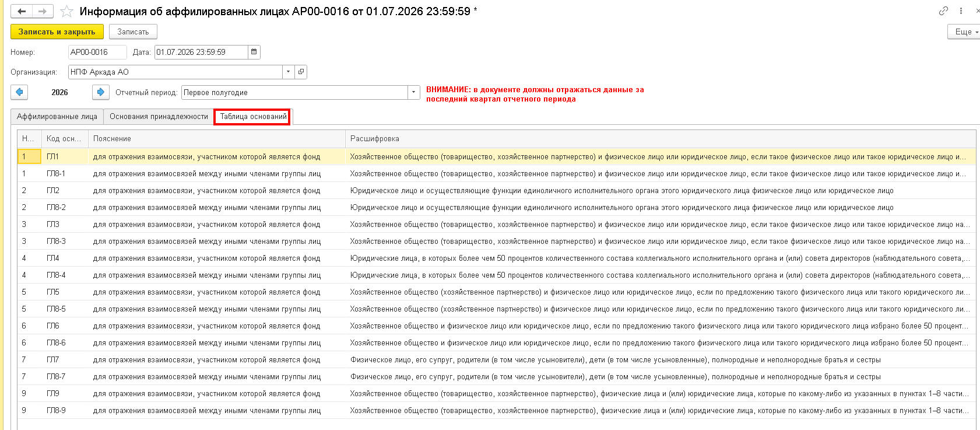Switch to Аффилированные лица tab

(x=57, y=117)
